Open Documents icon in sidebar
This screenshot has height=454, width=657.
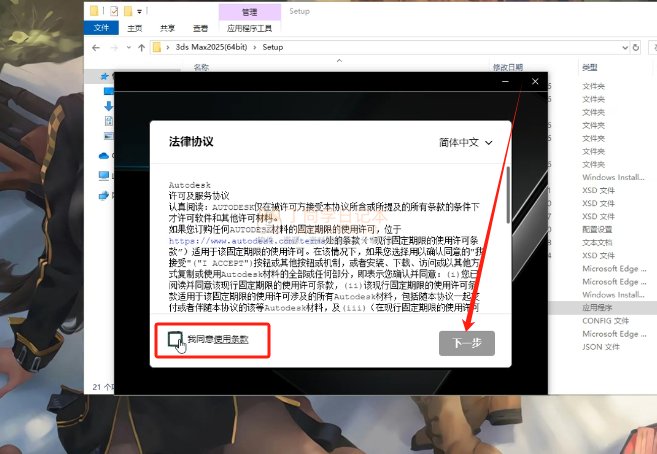[109, 121]
